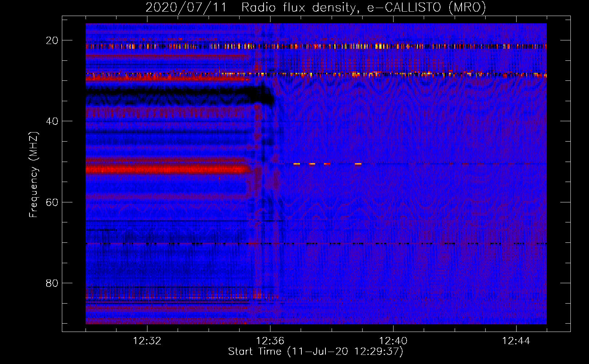Click the 12:32 time tick label
589x364 pixels.
pyautogui.click(x=147, y=341)
